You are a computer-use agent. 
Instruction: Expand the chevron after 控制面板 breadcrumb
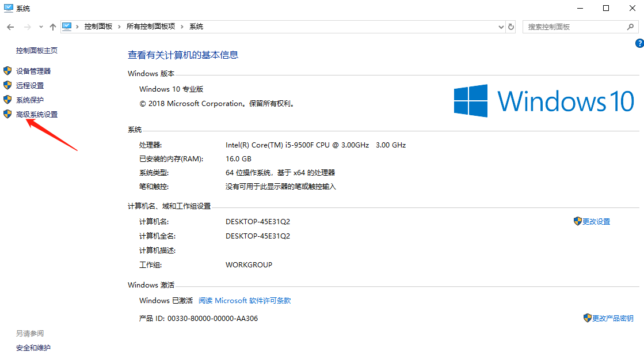click(120, 27)
